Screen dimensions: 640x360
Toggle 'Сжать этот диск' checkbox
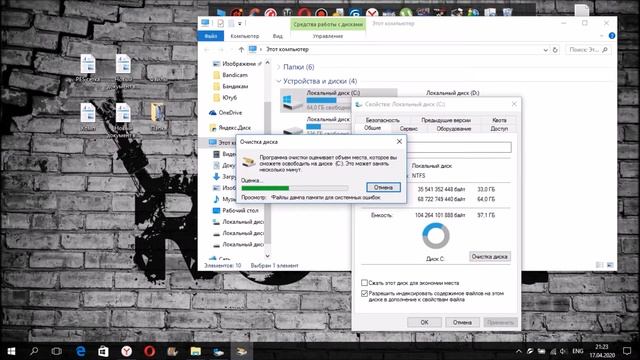pyautogui.click(x=364, y=282)
